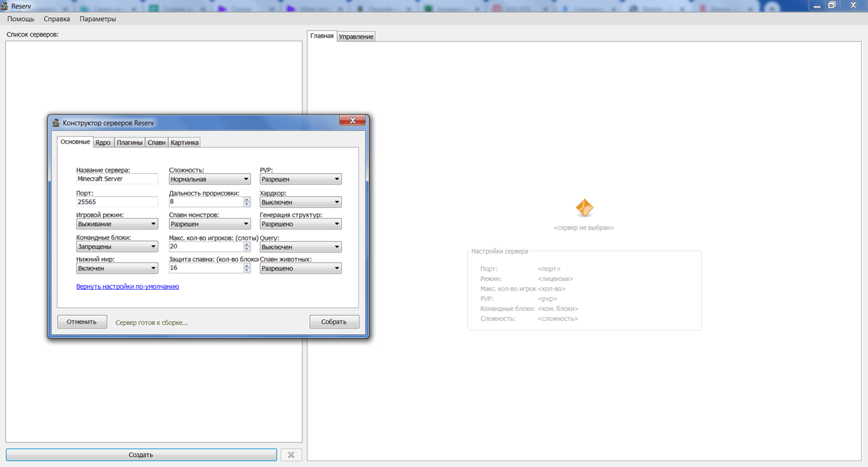Viewport: 868px width, 467px height.
Task: Increase the Дальность прорисовки value with the up arrow
Action: tap(247, 200)
